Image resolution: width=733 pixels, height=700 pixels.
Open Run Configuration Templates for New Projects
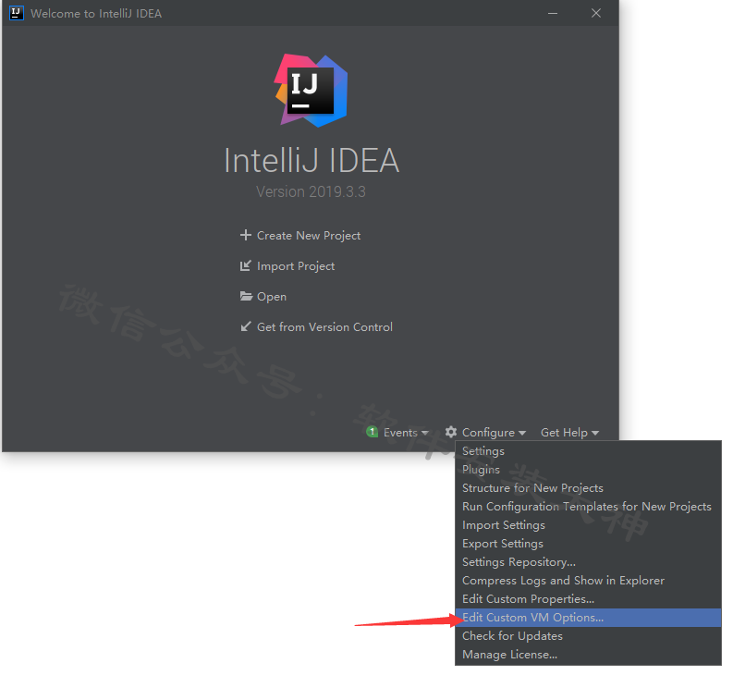588,507
